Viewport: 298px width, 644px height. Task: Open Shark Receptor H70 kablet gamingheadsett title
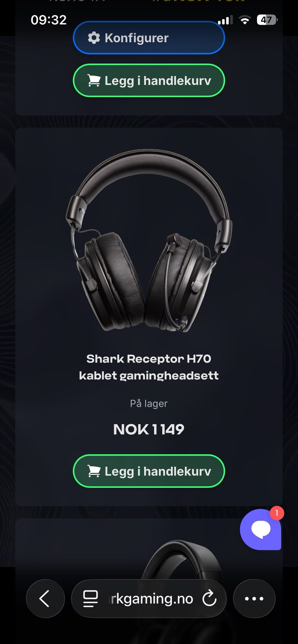point(149,367)
